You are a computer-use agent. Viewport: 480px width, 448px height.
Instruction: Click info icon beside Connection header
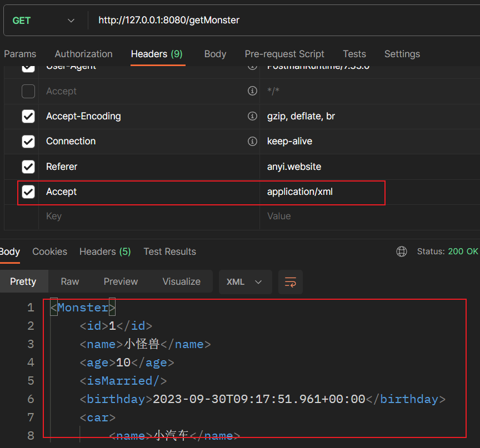pos(252,141)
